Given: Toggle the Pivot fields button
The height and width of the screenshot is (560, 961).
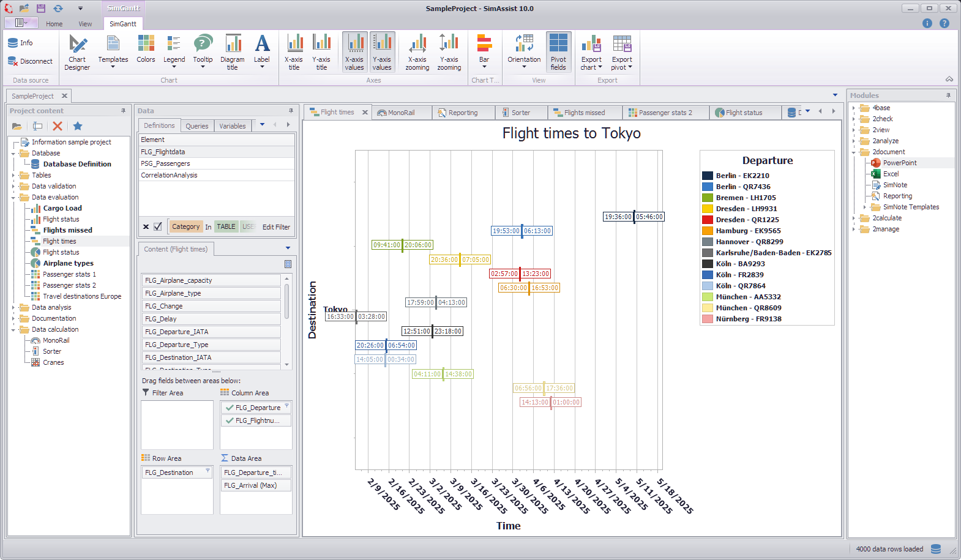Looking at the screenshot, I should tap(558, 52).
